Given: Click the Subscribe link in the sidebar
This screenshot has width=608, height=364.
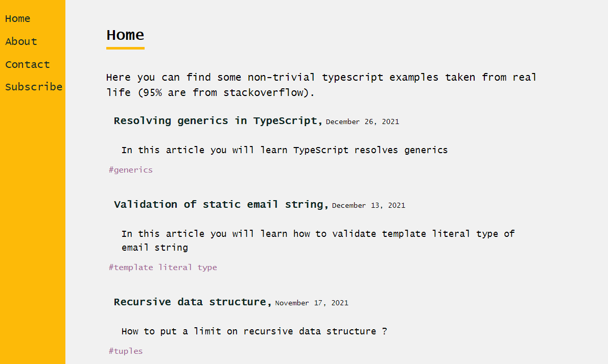Looking at the screenshot, I should [x=34, y=87].
